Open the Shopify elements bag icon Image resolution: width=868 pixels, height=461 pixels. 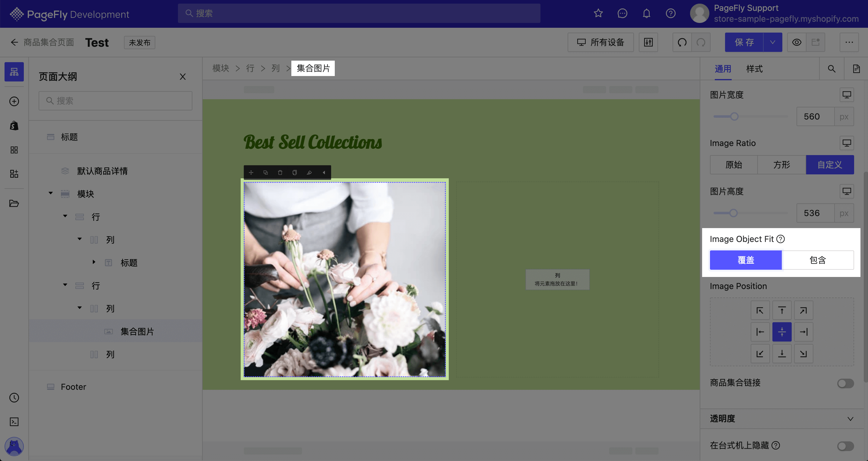(x=14, y=126)
